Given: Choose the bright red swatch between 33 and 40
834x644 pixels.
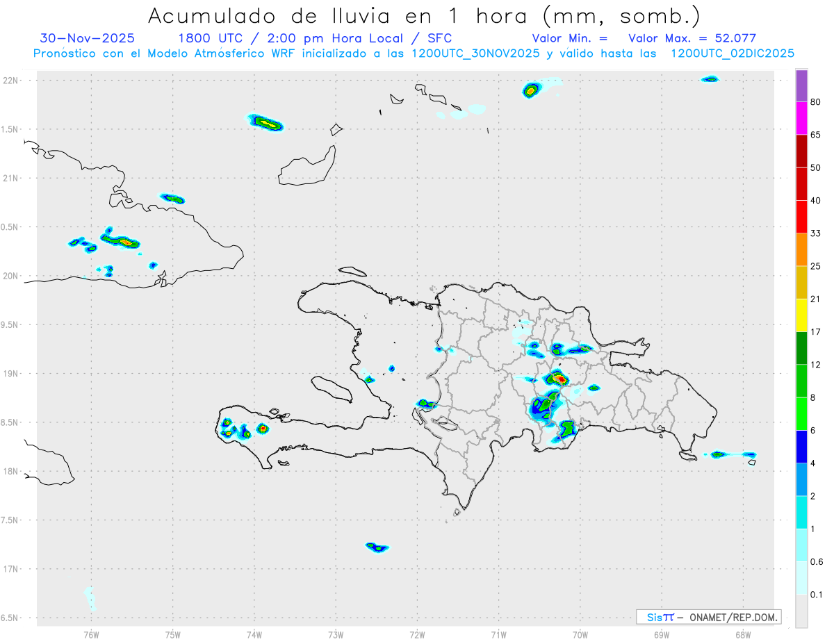Looking at the screenshot, I should (801, 216).
